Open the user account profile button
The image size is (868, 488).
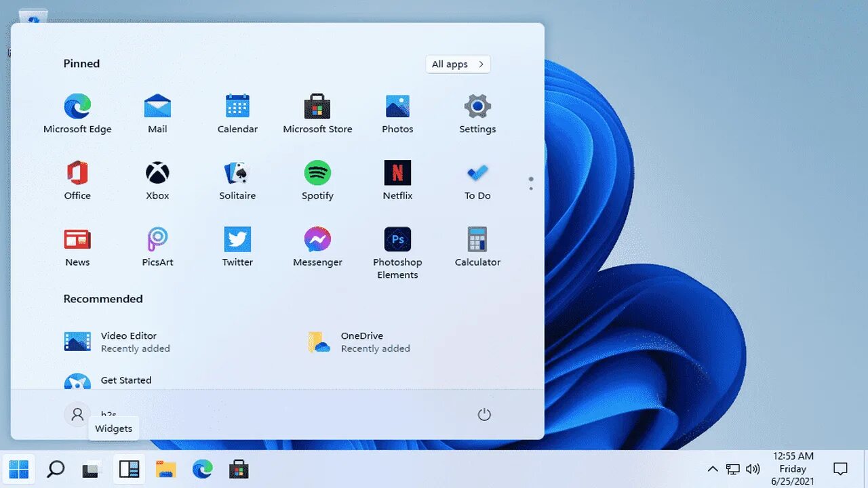click(77, 414)
